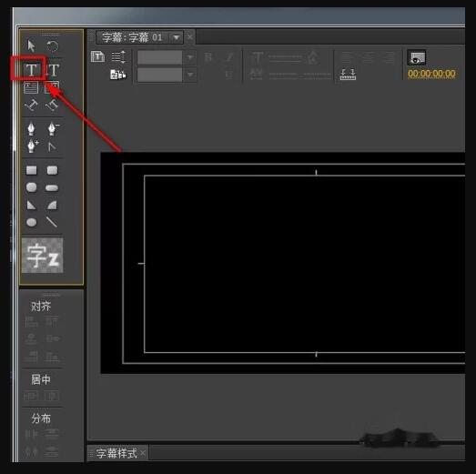Image resolution: width=476 pixels, height=474 pixels.
Task: Select the Arc shape tool
Action: [x=52, y=205]
